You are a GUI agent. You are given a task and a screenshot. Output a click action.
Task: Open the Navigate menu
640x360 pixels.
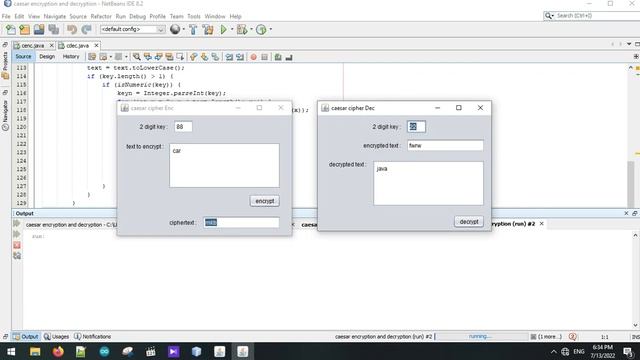point(55,16)
